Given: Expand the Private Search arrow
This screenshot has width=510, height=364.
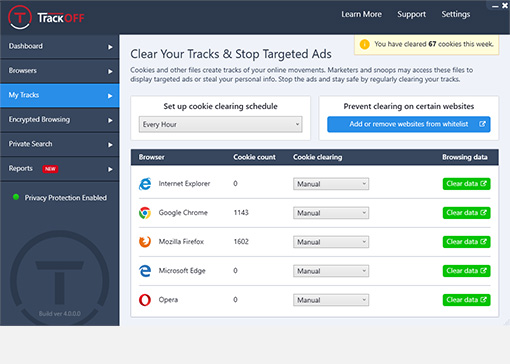Looking at the screenshot, I should (110, 145).
